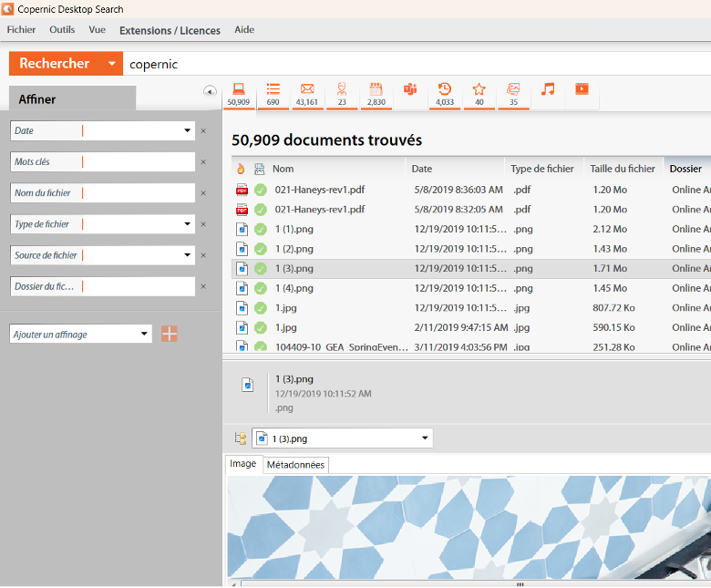
Task: Click the orange plus add-refinement button
Action: tap(170, 334)
